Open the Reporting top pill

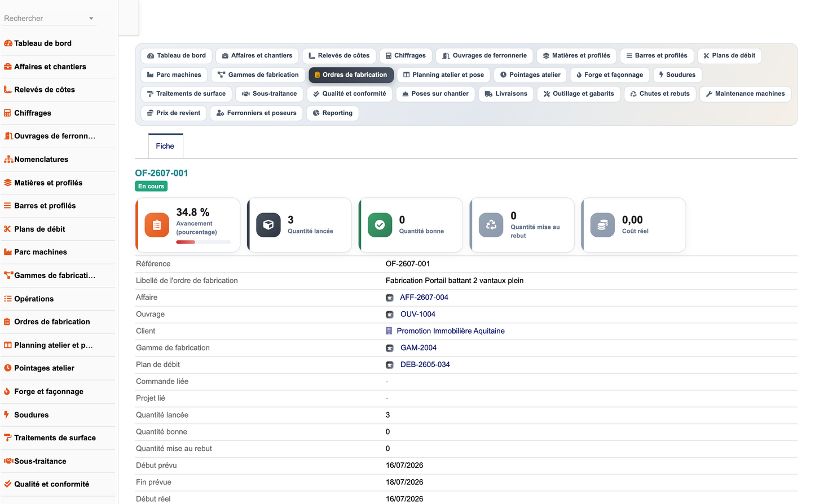point(333,113)
